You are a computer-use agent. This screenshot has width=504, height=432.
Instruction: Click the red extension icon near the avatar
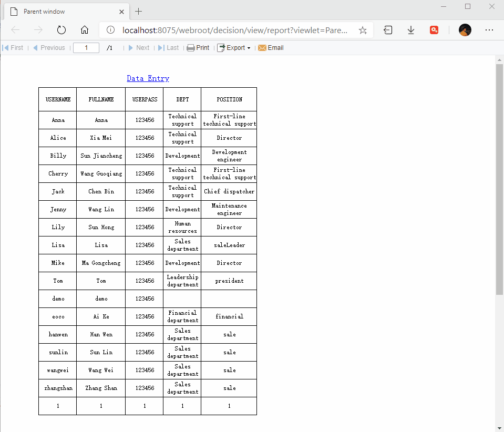(x=434, y=30)
